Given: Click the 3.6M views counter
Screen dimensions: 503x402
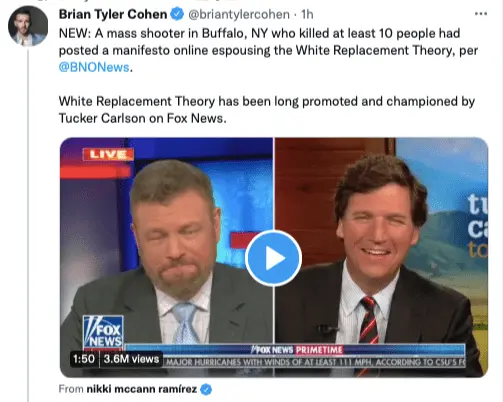Looking at the screenshot, I should pos(131,359).
